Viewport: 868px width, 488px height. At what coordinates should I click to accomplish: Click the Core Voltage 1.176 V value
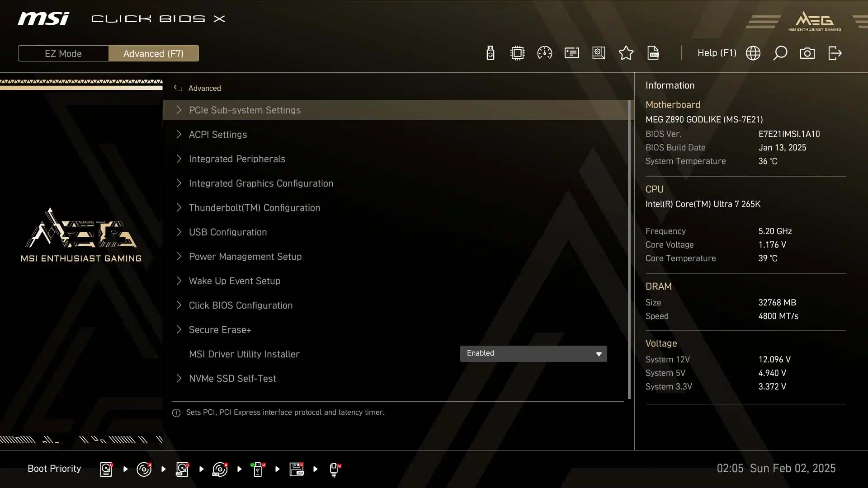pos(772,244)
